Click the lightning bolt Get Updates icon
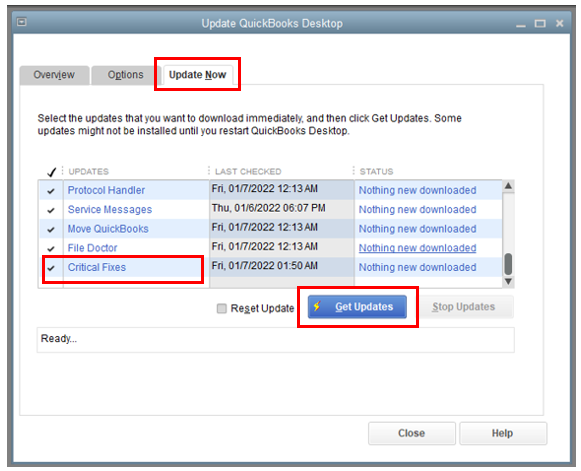 317,306
